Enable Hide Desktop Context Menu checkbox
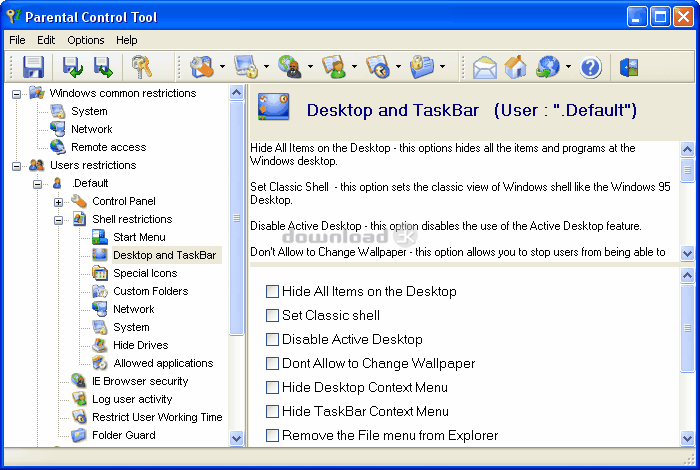 [272, 387]
